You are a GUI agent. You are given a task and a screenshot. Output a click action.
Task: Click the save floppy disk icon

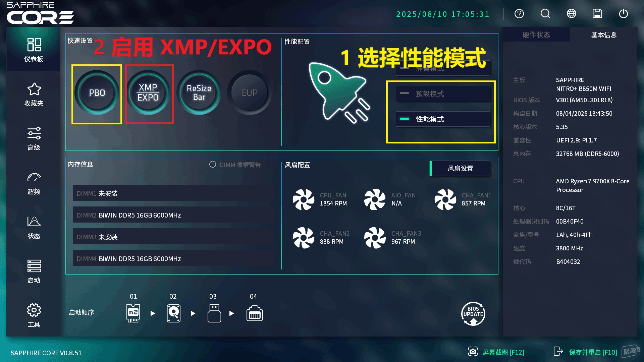point(597,14)
